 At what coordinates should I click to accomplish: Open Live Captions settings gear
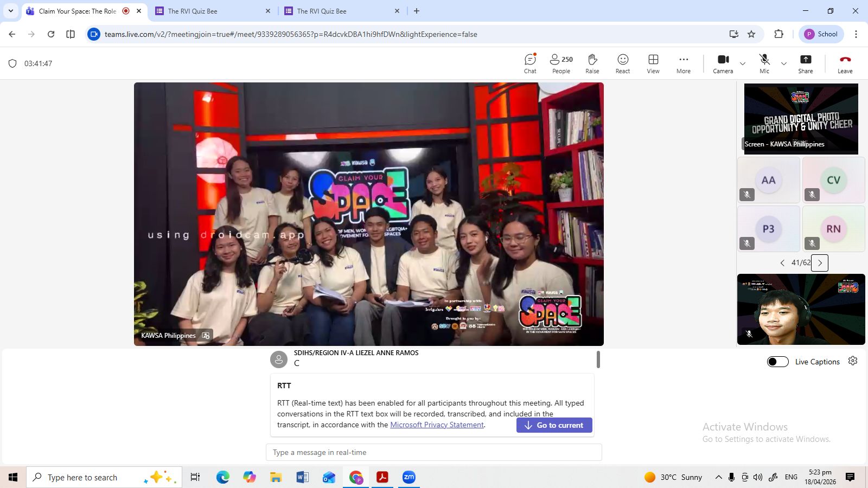point(853,361)
